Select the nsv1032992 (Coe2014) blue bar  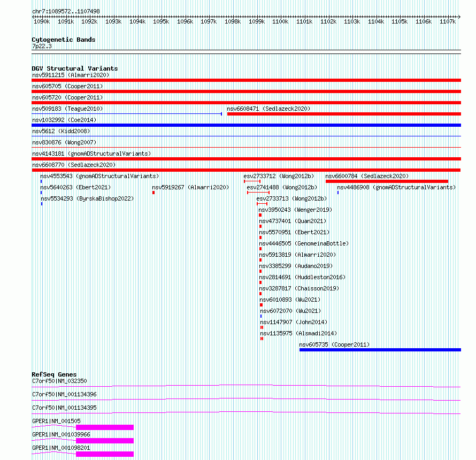tap(246, 125)
